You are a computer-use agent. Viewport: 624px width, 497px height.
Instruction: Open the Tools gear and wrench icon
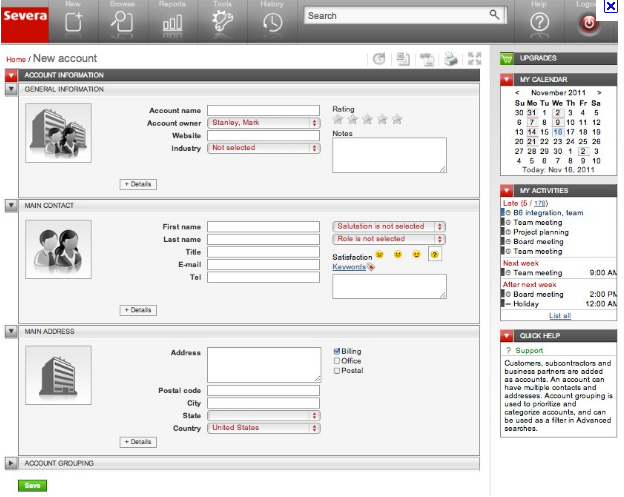pos(222,21)
